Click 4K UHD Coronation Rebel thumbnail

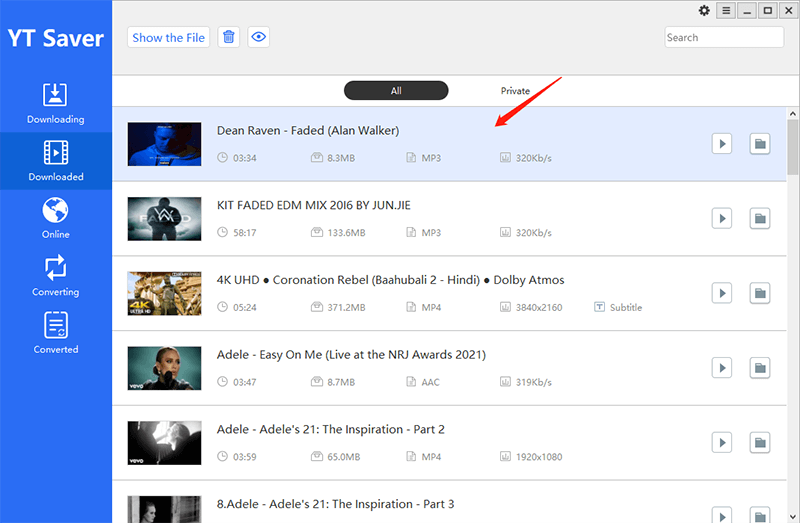click(x=164, y=293)
